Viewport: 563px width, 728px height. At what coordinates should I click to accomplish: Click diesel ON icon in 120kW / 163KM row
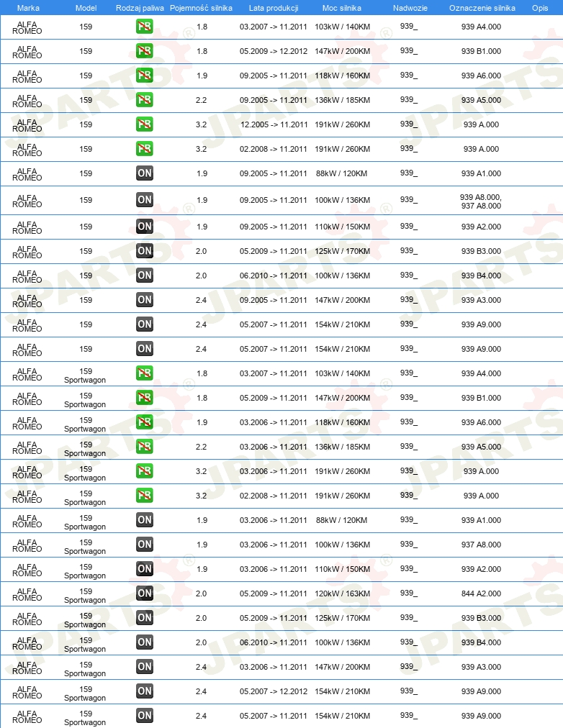click(x=145, y=593)
